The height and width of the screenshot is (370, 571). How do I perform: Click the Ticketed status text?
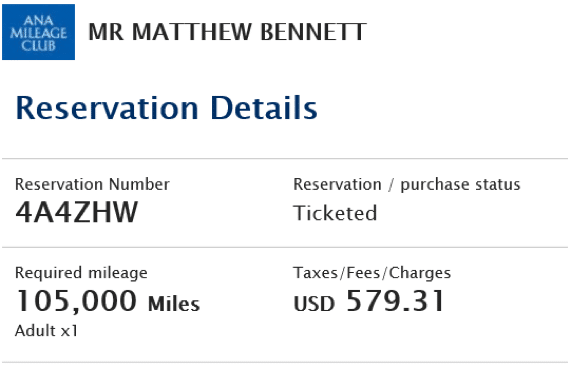tap(335, 213)
